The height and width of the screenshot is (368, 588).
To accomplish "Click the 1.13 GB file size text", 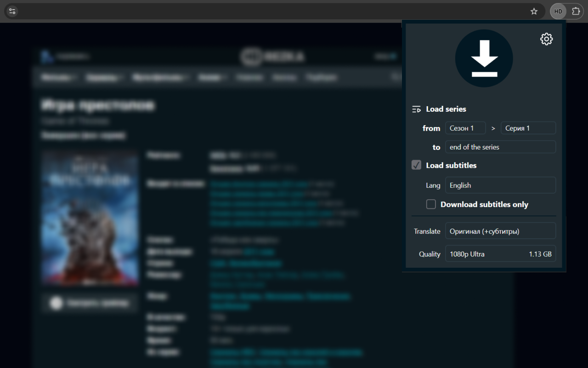I will (540, 254).
